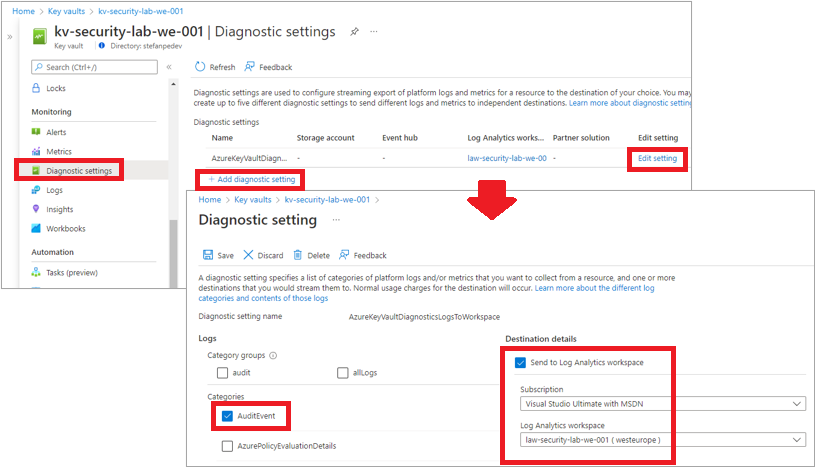Click Feedback in the upper toolbar
The height and width of the screenshot is (467, 815).
tap(269, 67)
